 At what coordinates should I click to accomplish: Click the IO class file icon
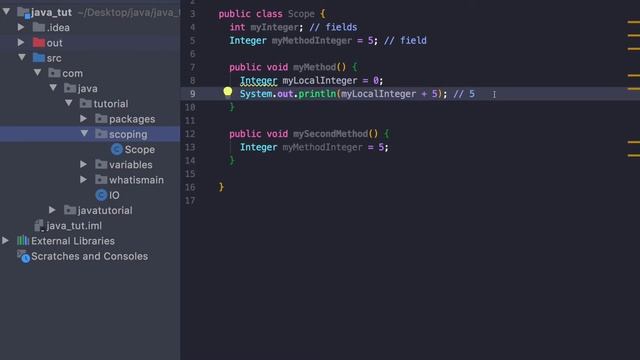click(101, 195)
